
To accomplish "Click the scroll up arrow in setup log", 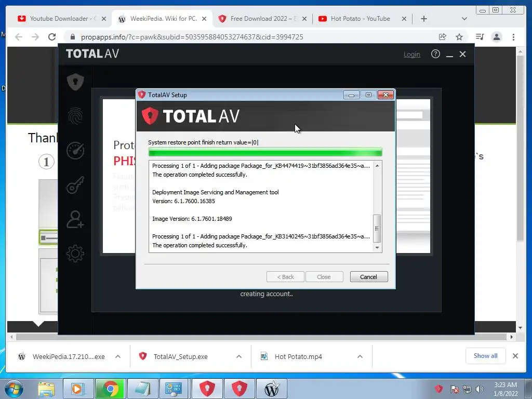I will tap(377, 166).
